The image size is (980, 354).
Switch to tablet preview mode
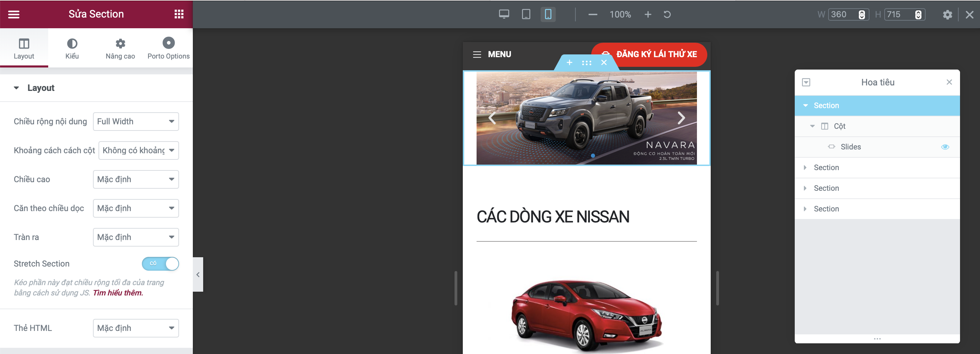(526, 14)
